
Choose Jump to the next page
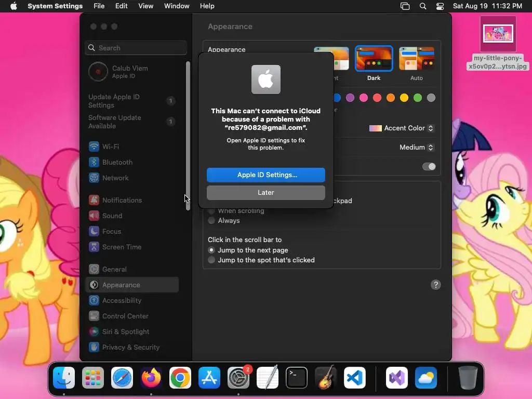[x=211, y=250]
